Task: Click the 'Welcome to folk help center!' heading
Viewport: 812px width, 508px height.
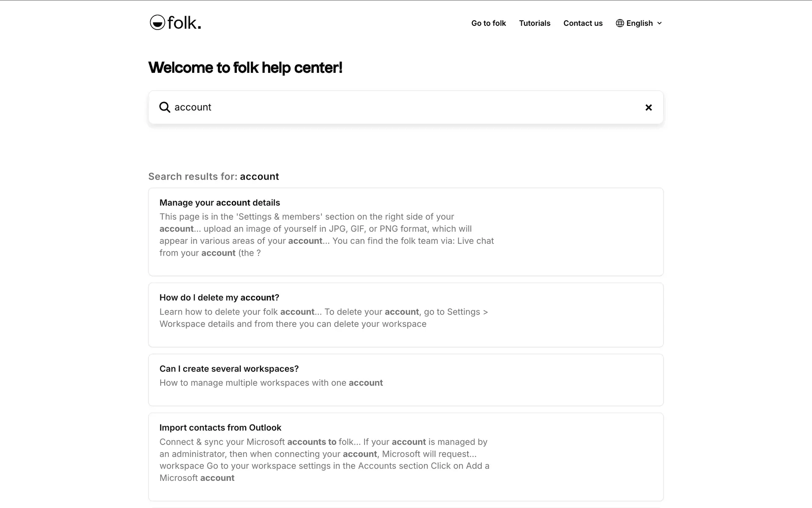Action: pos(245,68)
